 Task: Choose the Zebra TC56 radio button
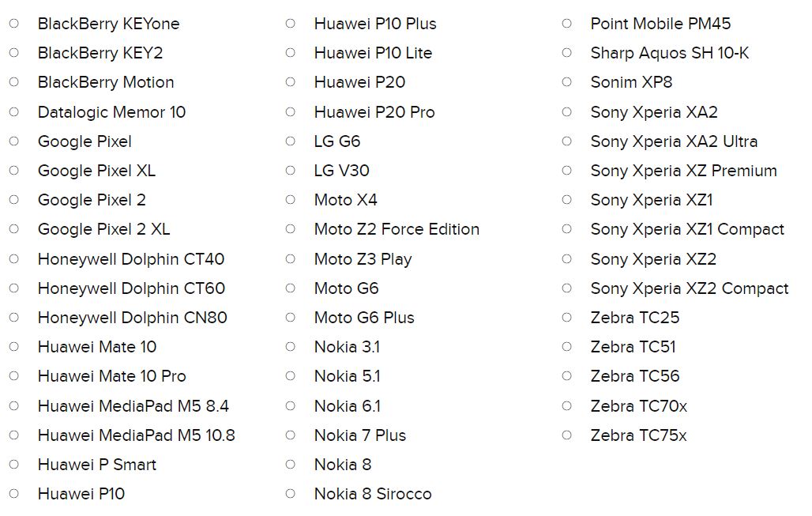[567, 376]
